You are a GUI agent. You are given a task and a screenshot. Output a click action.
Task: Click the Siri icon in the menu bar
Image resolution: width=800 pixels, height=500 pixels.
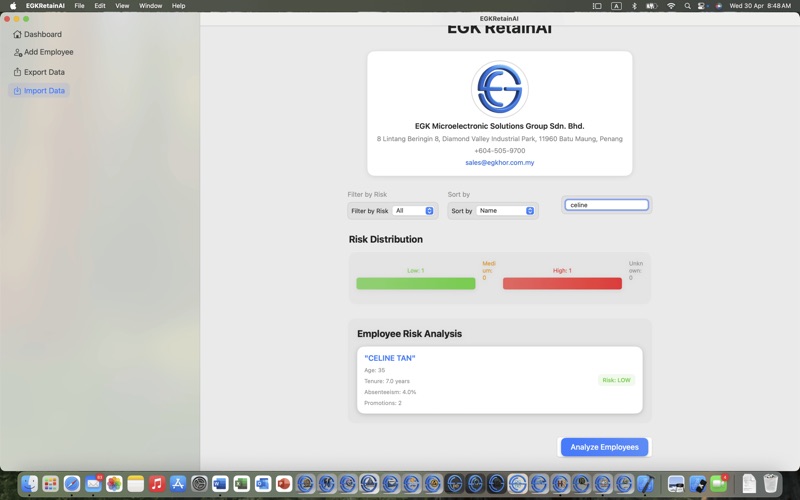pos(718,6)
